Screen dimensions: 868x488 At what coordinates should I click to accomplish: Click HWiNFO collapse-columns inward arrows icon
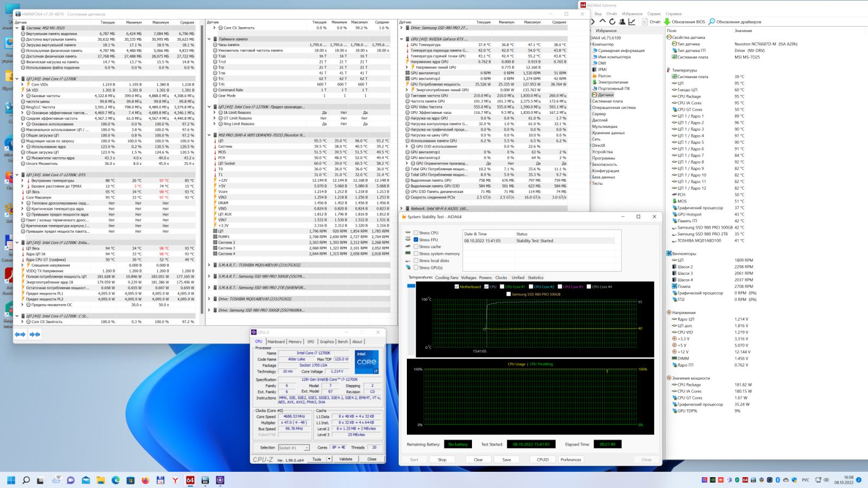[x=35, y=335]
